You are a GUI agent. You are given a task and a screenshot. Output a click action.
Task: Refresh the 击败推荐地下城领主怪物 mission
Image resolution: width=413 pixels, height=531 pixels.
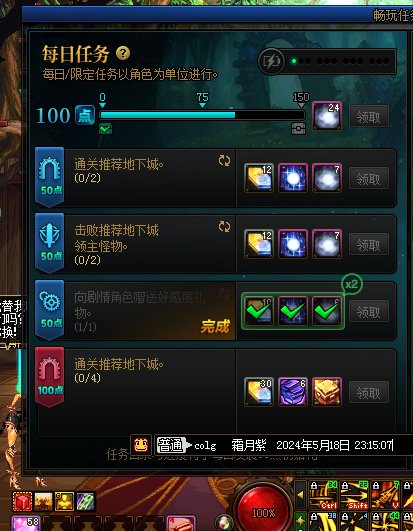coord(224,227)
